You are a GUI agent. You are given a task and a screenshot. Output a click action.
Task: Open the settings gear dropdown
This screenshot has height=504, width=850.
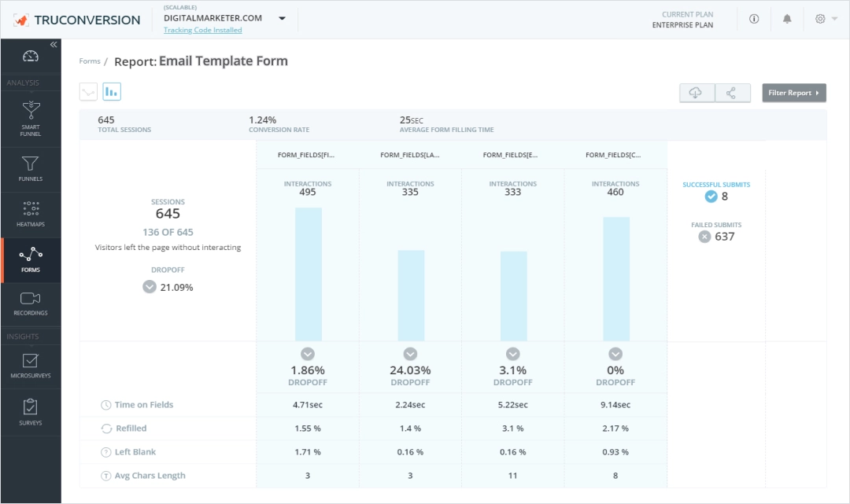pos(826,19)
